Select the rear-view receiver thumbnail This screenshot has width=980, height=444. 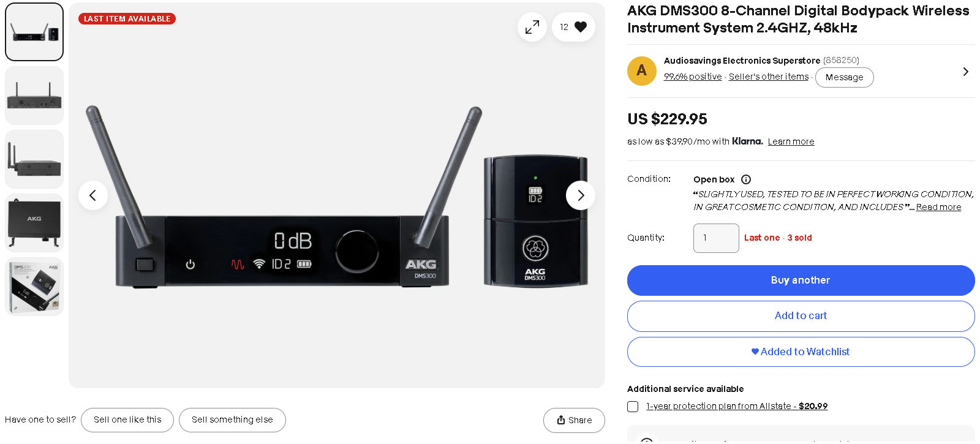pyautogui.click(x=34, y=96)
